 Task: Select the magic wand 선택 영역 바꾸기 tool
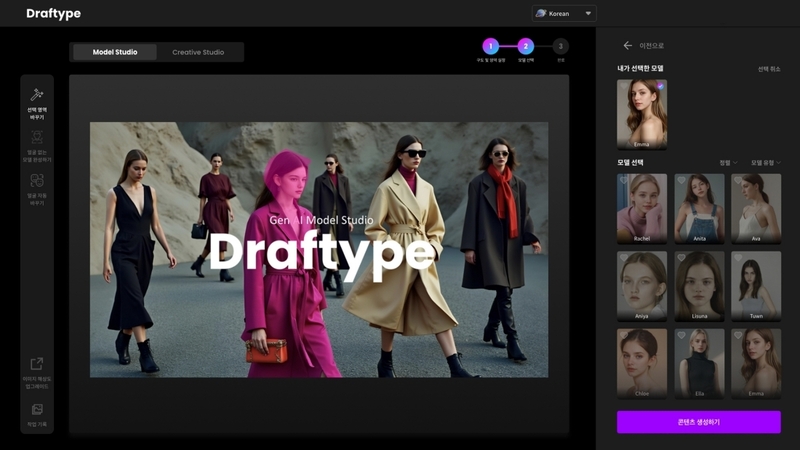pyautogui.click(x=37, y=103)
